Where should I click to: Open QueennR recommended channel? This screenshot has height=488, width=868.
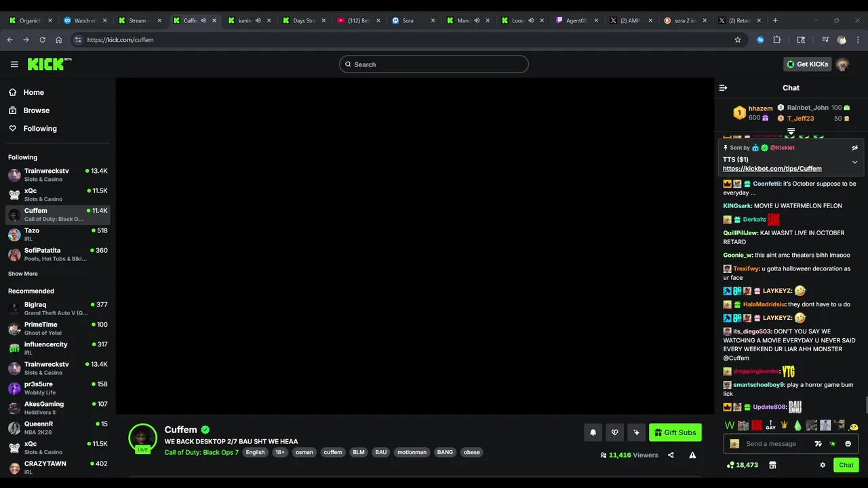58,428
